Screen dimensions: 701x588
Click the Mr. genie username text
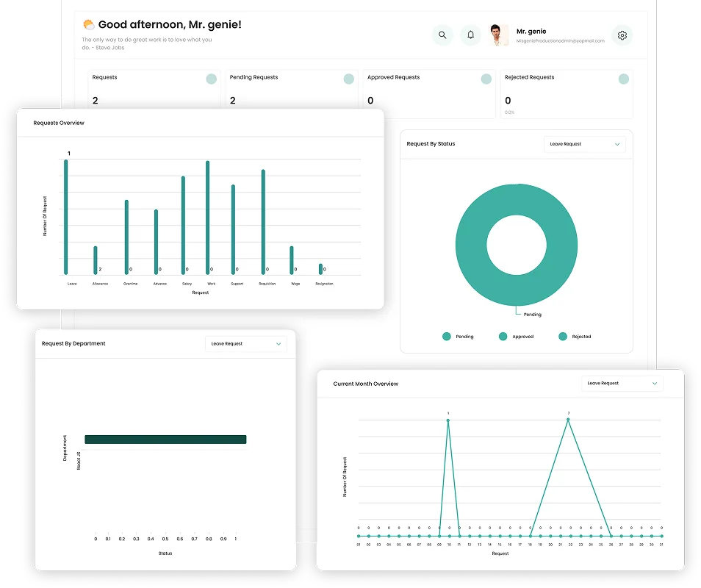click(x=531, y=32)
